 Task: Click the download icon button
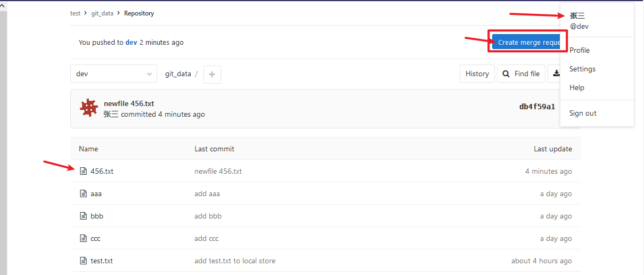pos(556,74)
